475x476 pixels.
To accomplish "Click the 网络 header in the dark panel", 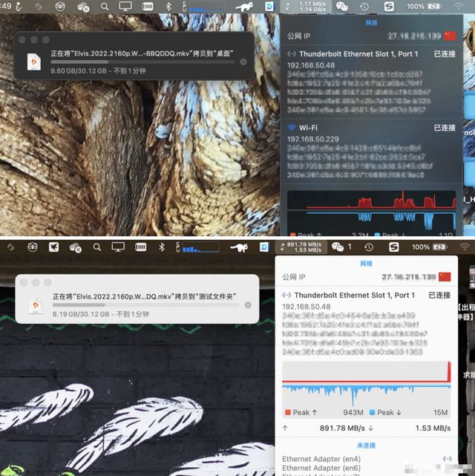I will point(371,23).
